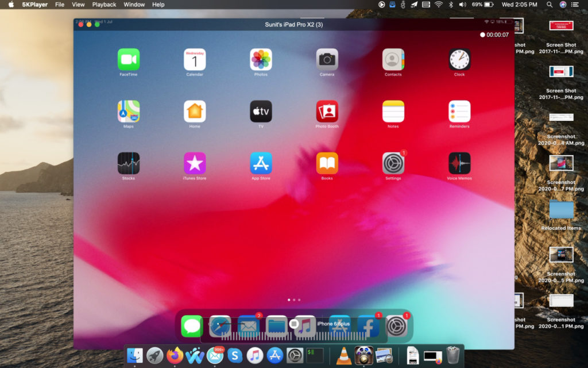This screenshot has width=588, height=368.
Task: Open the File menu
Action: pyautogui.click(x=60, y=5)
